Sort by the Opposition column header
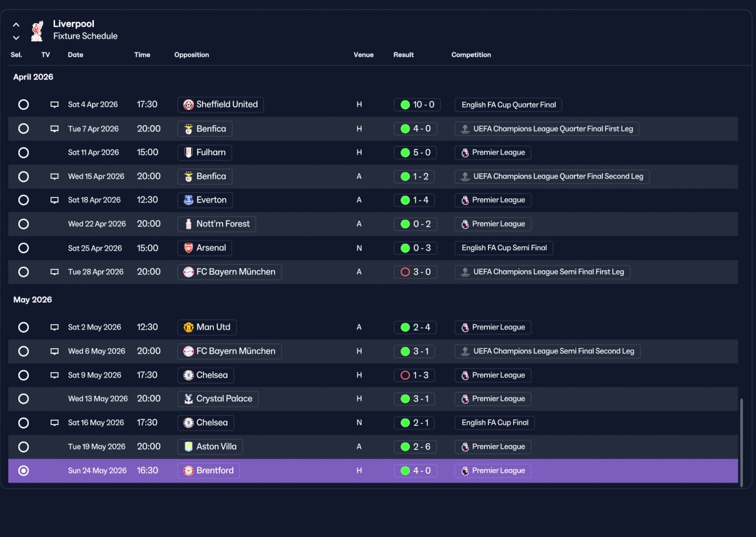756x537 pixels. pyautogui.click(x=191, y=55)
